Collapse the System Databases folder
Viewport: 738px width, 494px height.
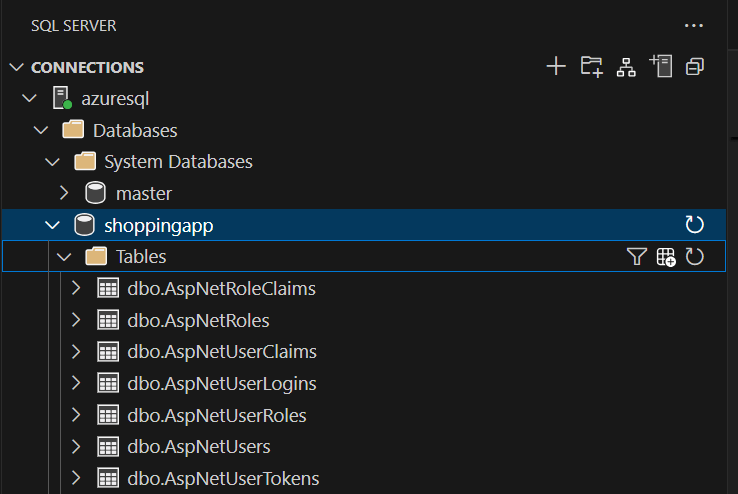click(x=53, y=162)
